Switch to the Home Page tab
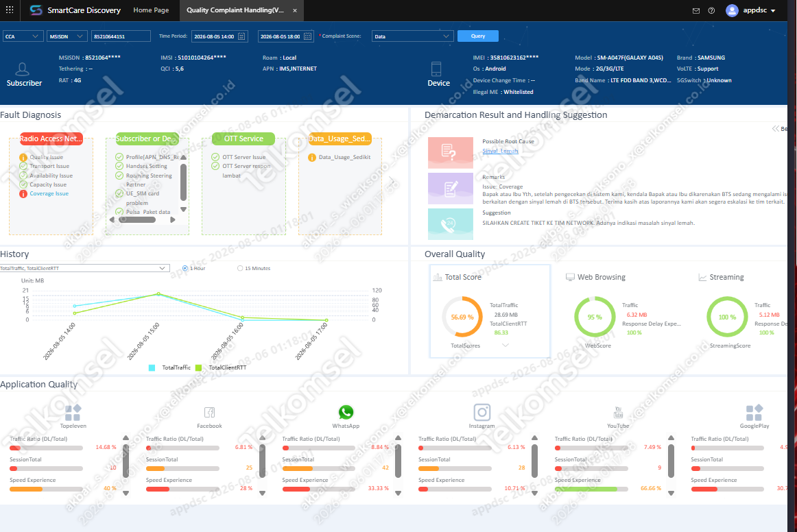 coord(151,10)
